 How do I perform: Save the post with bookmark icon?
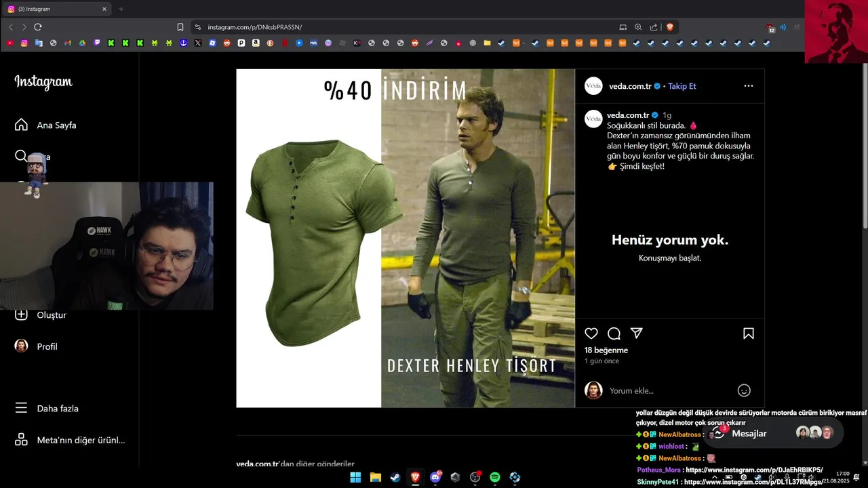[749, 333]
